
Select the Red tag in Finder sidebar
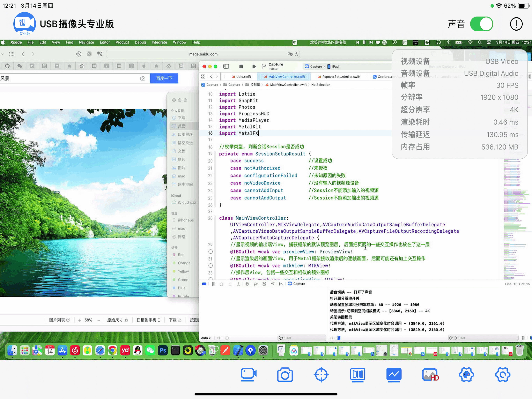pyautogui.click(x=178, y=255)
